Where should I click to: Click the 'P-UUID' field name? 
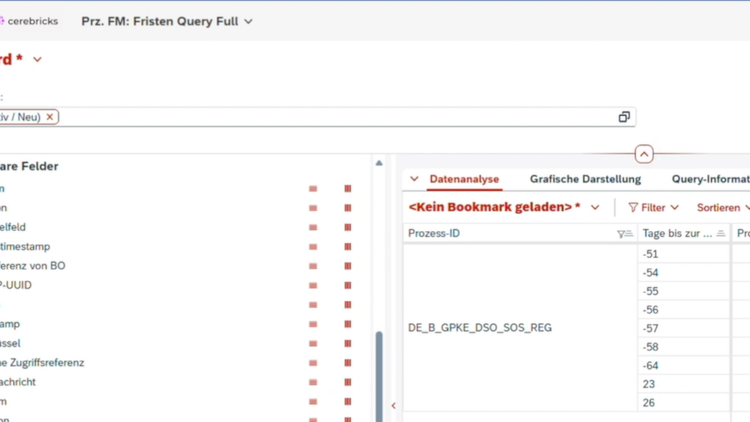coord(16,285)
